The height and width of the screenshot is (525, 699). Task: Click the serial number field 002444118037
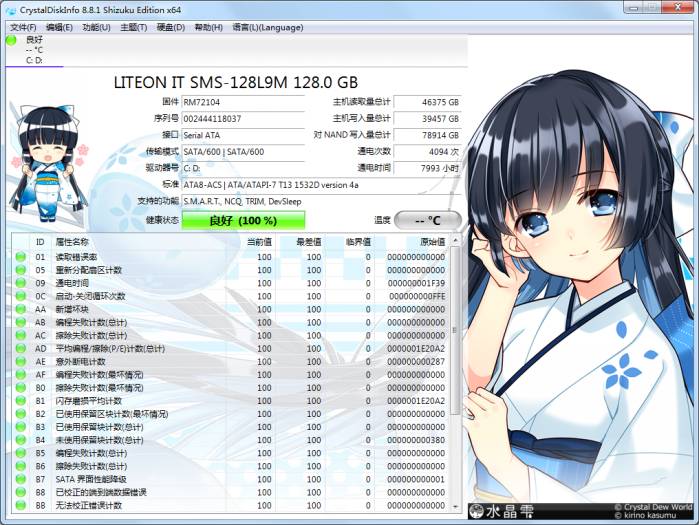click(x=243, y=119)
